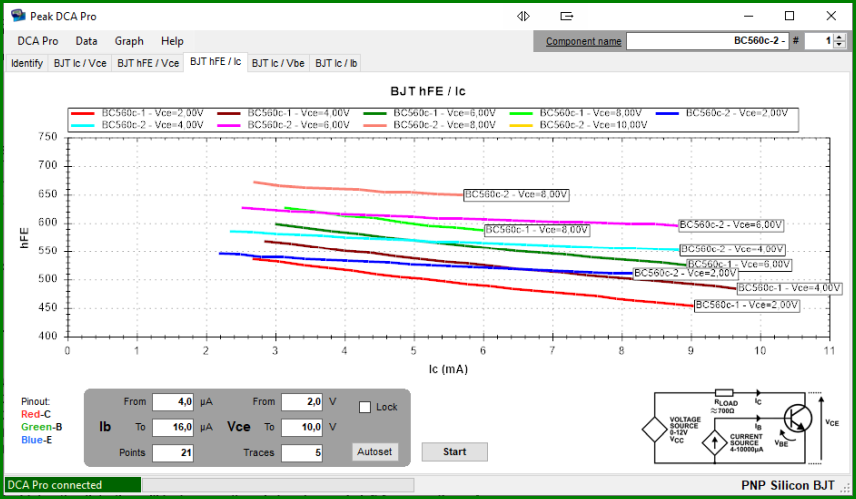Click dark green legend swatch BC560c-1 Vce=6,00V
Image resolution: width=856 pixels, height=499 pixels.
[x=374, y=113]
